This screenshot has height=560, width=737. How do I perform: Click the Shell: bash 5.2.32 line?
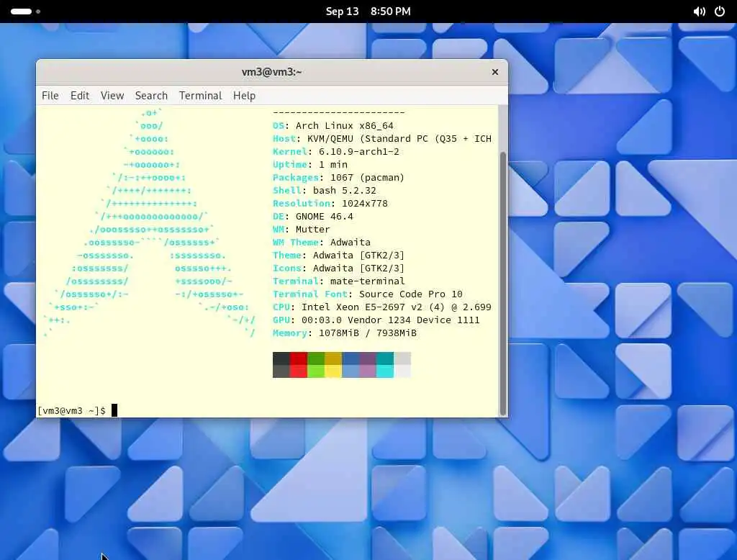(325, 191)
